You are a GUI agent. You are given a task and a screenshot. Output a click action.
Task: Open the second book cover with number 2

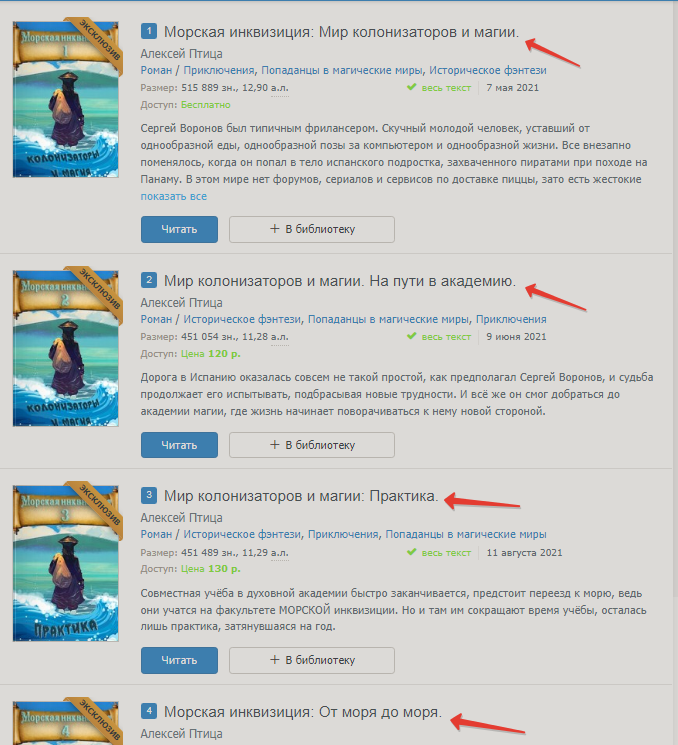66,348
